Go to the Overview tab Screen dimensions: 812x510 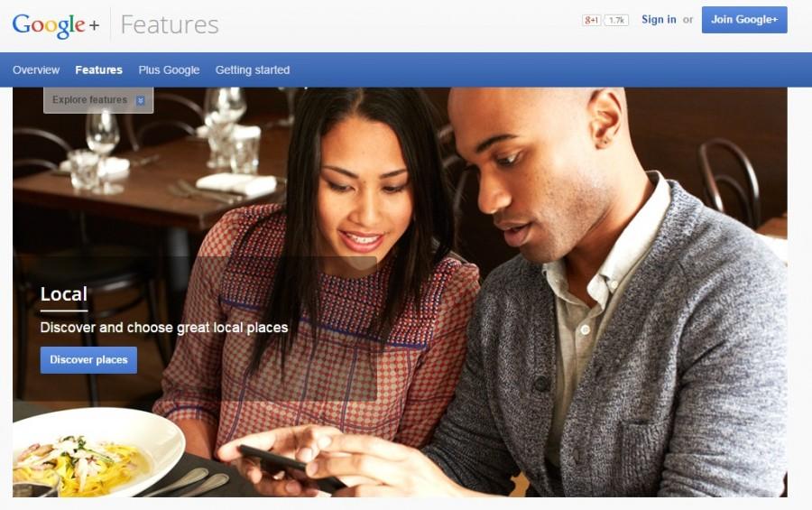36,70
